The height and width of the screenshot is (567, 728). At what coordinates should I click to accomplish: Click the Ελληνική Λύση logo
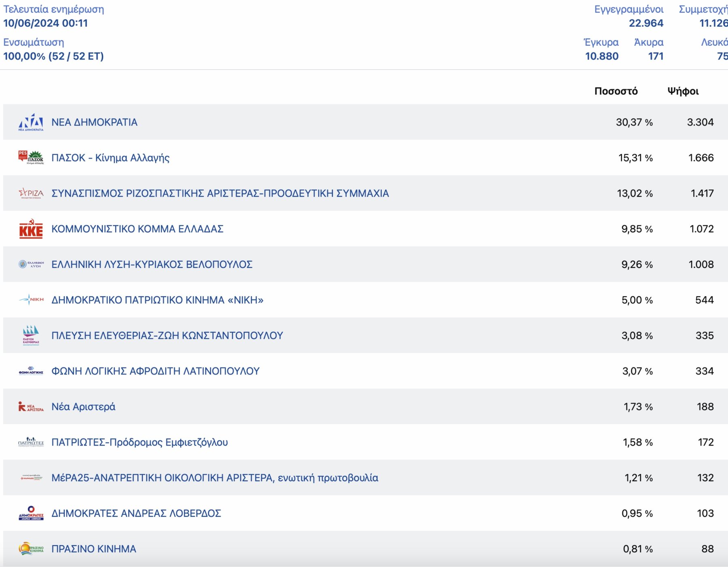coord(31,264)
